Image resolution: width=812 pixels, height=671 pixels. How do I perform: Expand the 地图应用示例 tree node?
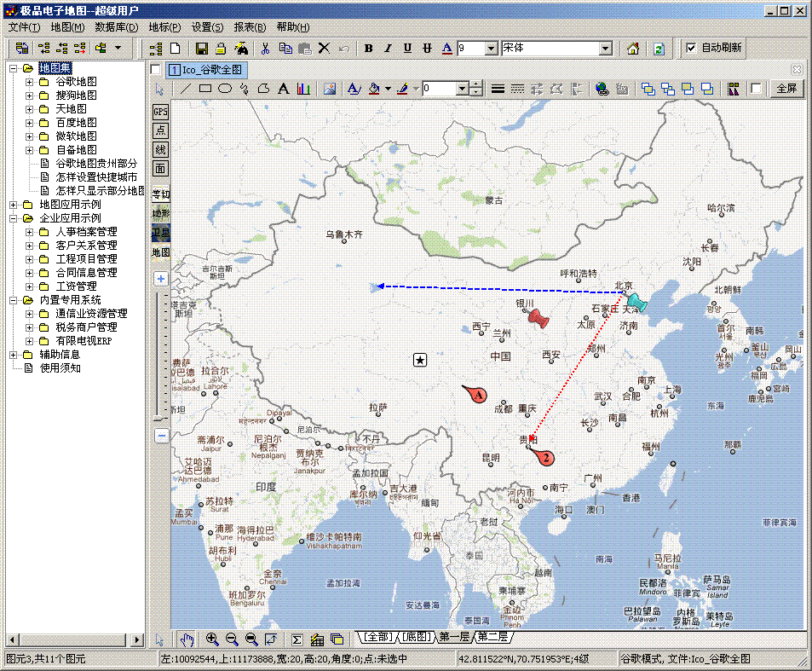pyautogui.click(x=14, y=205)
